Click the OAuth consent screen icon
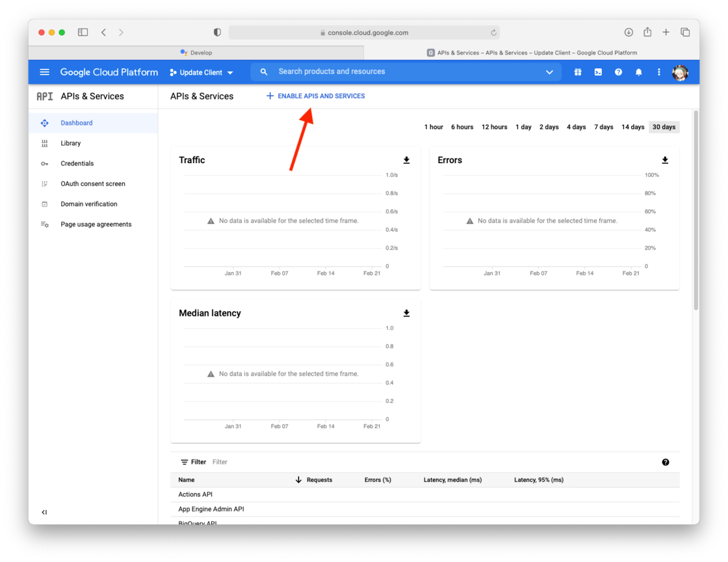Image resolution: width=728 pixels, height=562 pixels. (45, 184)
